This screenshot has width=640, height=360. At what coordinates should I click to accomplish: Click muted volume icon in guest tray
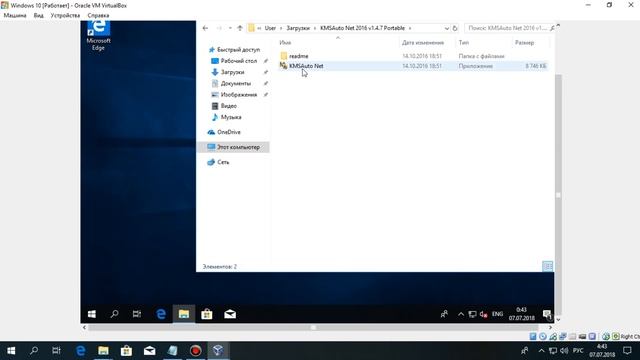(x=484, y=314)
